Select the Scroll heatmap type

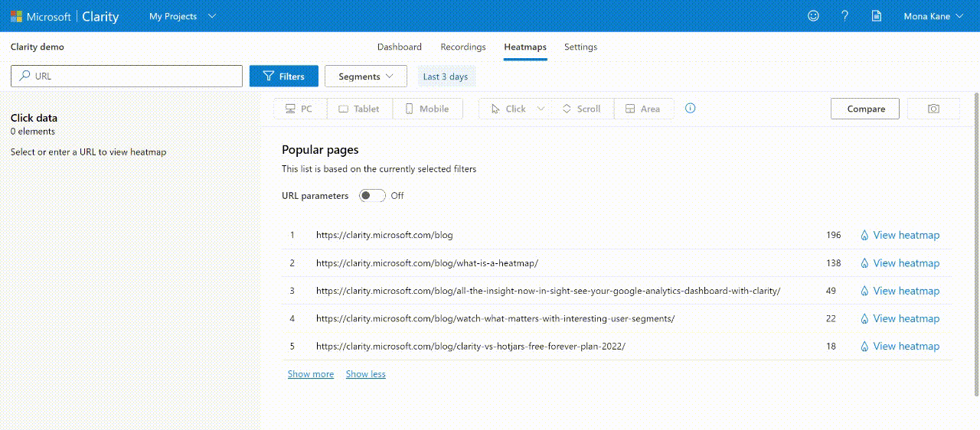point(581,109)
